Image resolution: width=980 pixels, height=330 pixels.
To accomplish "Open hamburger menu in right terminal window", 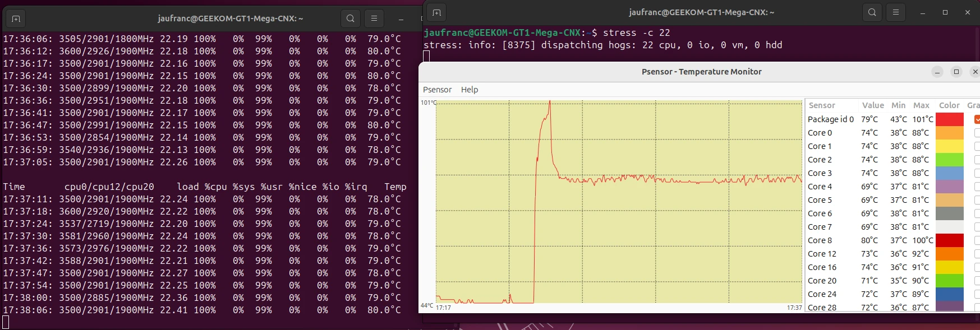I will pos(896,12).
